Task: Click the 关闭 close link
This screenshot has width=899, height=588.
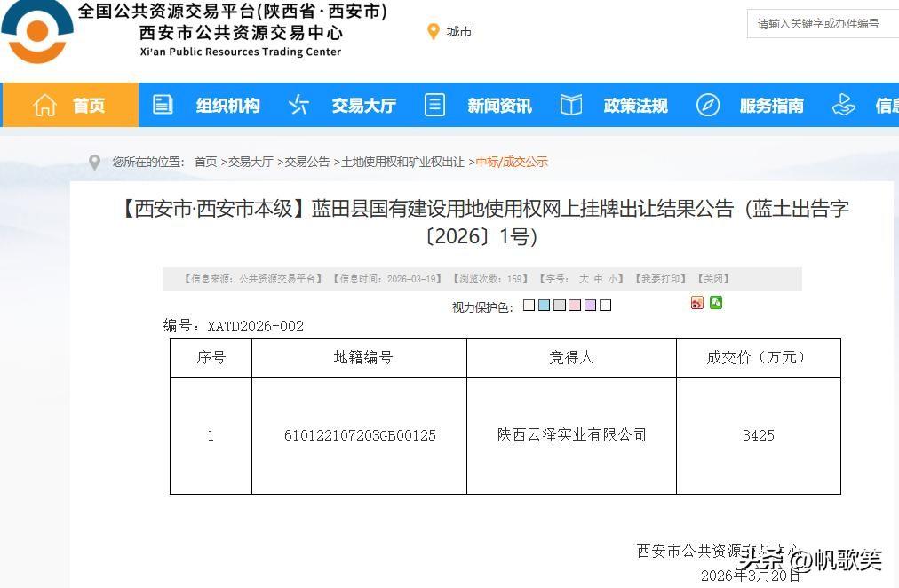Action: tap(713, 279)
